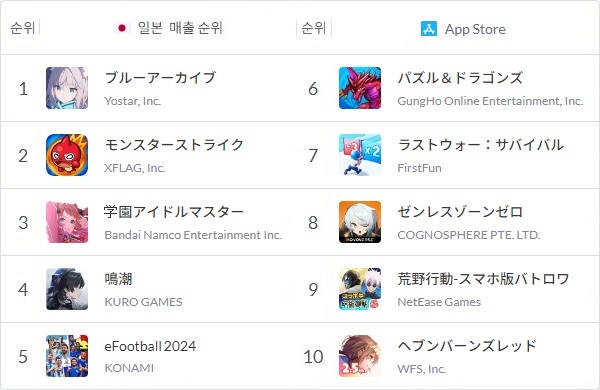Select the 일본 매출 순위 header label
The image size is (600, 390).
point(180,28)
